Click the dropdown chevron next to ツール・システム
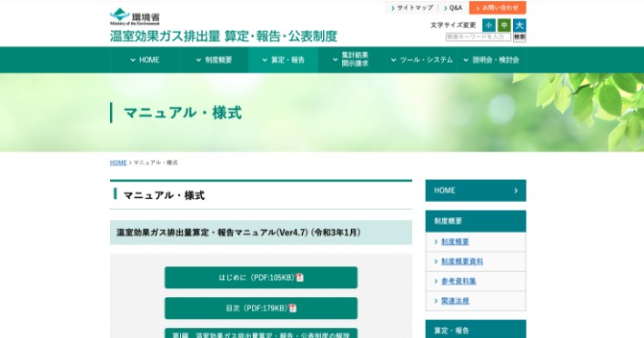This screenshot has height=338, width=644. click(x=394, y=60)
